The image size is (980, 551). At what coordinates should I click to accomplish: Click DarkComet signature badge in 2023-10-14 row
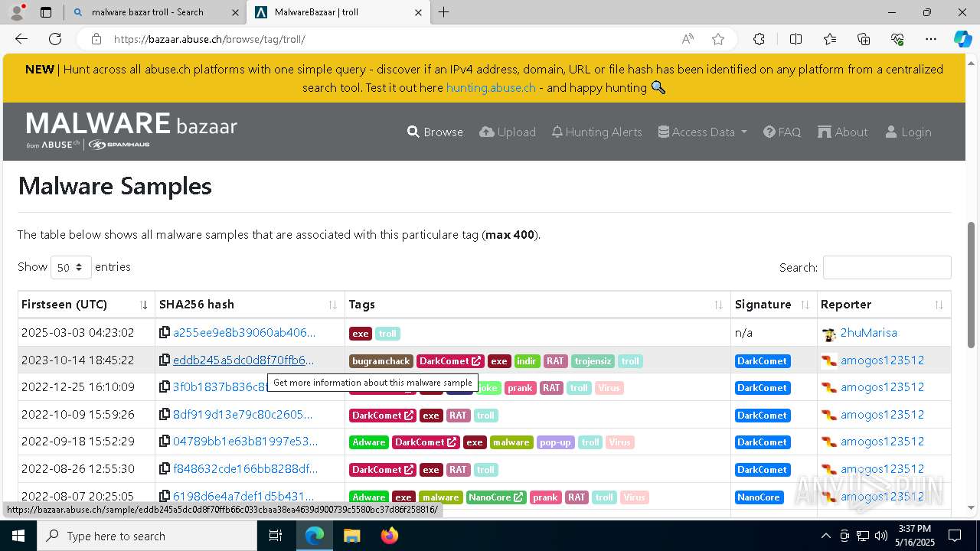762,360
